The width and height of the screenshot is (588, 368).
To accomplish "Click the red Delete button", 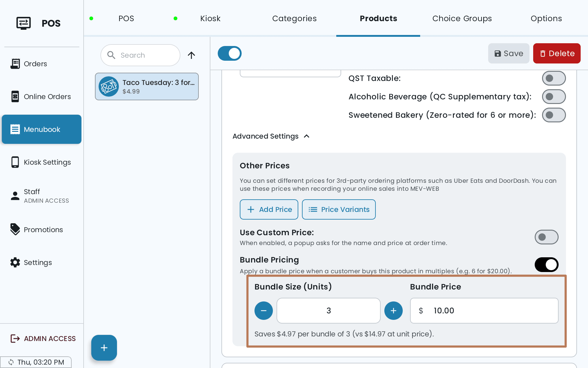I will point(557,53).
